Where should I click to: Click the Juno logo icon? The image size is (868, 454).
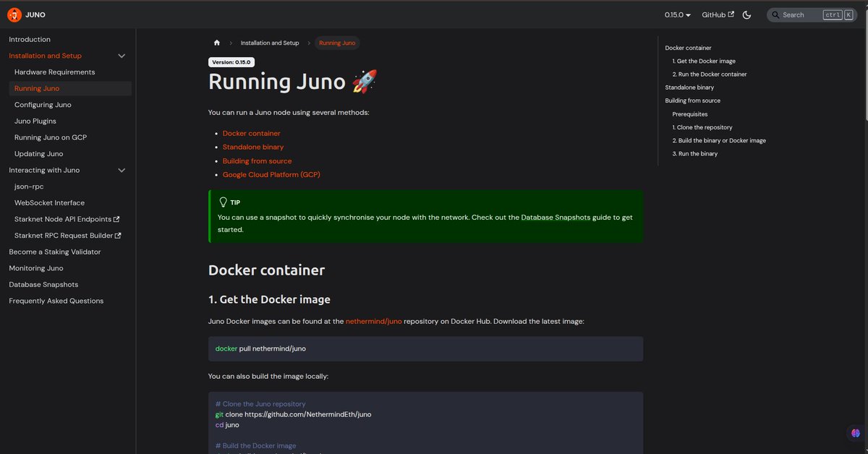tap(14, 14)
